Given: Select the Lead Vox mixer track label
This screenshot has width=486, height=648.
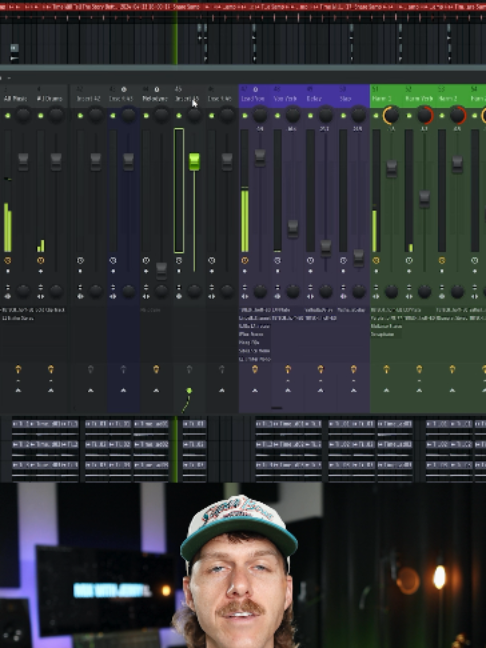Looking at the screenshot, I should click(253, 99).
